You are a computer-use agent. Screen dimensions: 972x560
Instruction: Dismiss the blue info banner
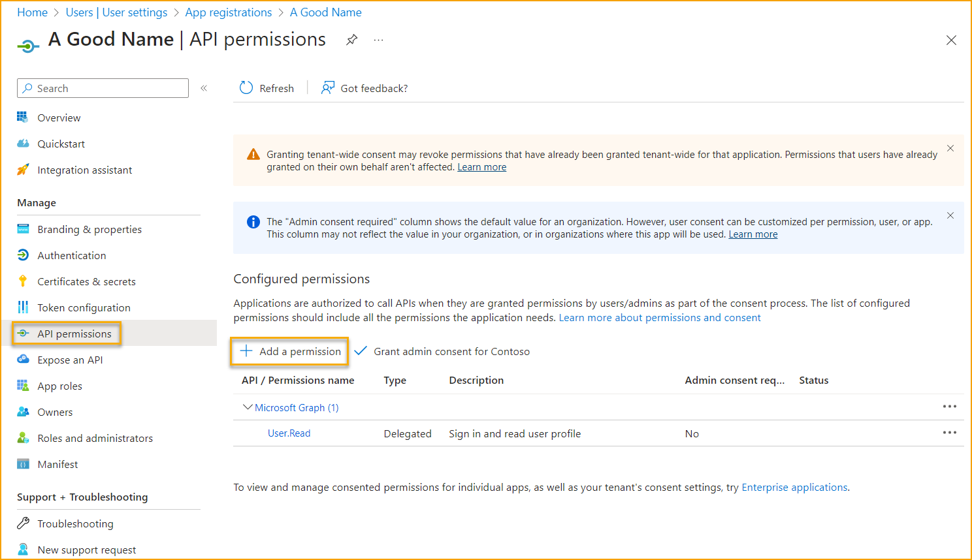(950, 215)
